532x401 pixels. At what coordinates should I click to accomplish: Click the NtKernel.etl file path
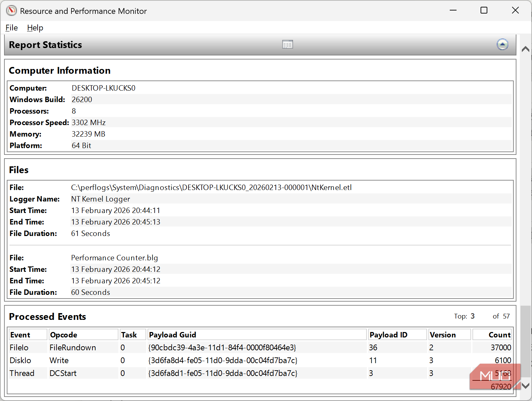[x=211, y=188]
